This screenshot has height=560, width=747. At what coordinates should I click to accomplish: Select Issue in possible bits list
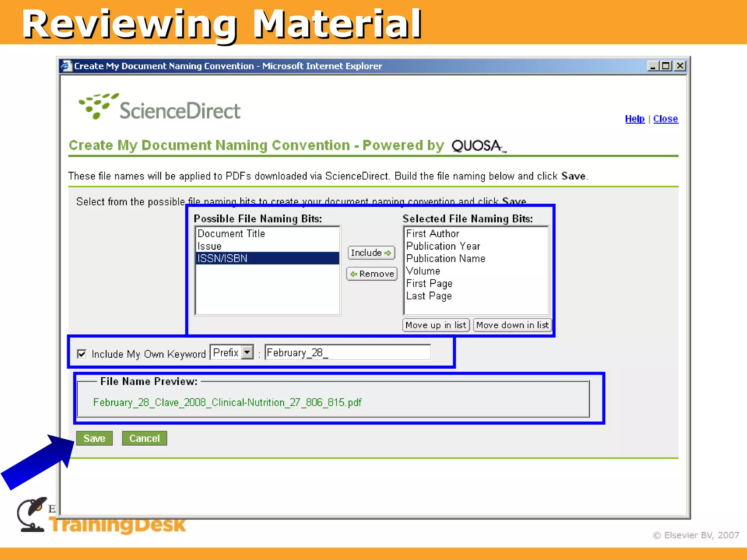[209, 246]
